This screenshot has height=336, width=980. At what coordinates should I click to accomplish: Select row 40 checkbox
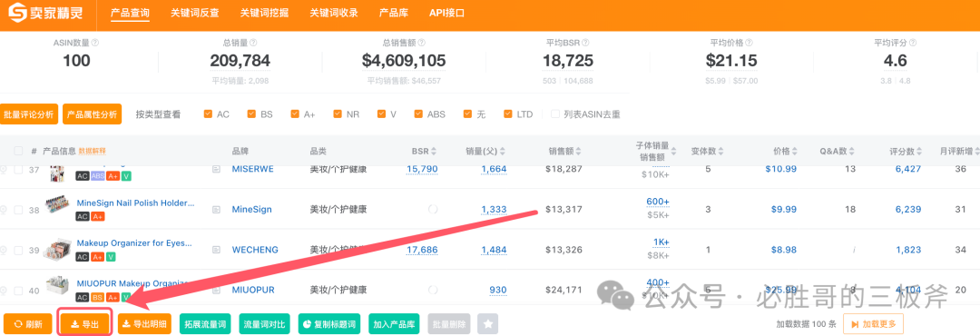tap(18, 291)
